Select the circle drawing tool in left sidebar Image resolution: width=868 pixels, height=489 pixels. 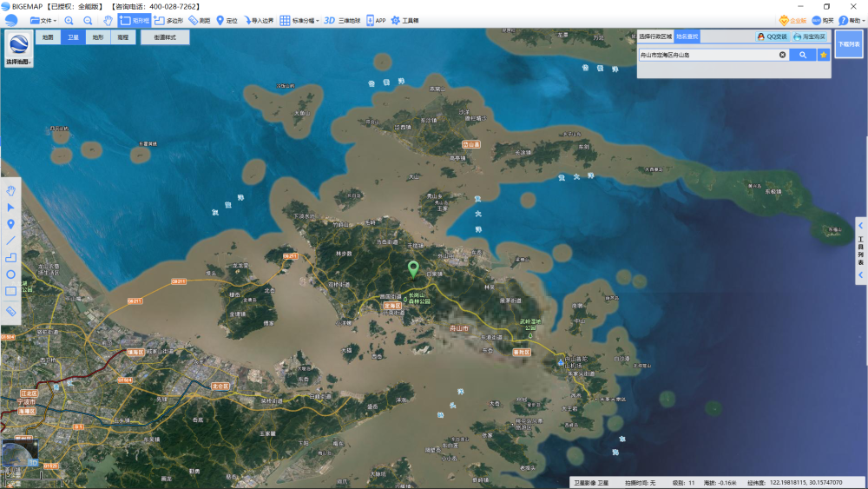[x=11, y=274]
